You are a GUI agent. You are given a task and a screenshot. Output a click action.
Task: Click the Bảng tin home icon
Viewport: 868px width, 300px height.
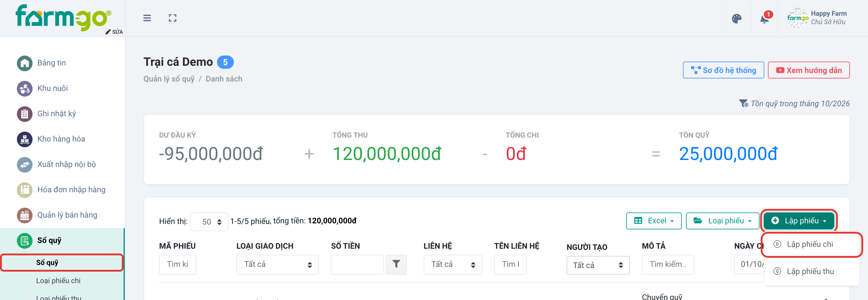[x=25, y=63]
